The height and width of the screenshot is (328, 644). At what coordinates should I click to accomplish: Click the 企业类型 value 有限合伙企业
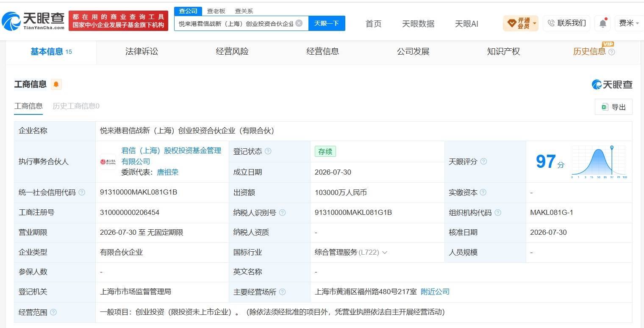(121, 253)
